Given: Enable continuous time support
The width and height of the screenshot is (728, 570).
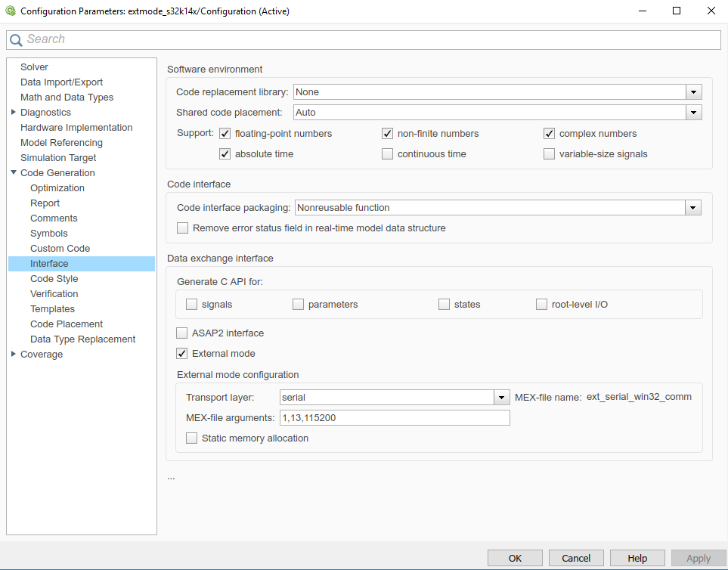Looking at the screenshot, I should click(387, 154).
